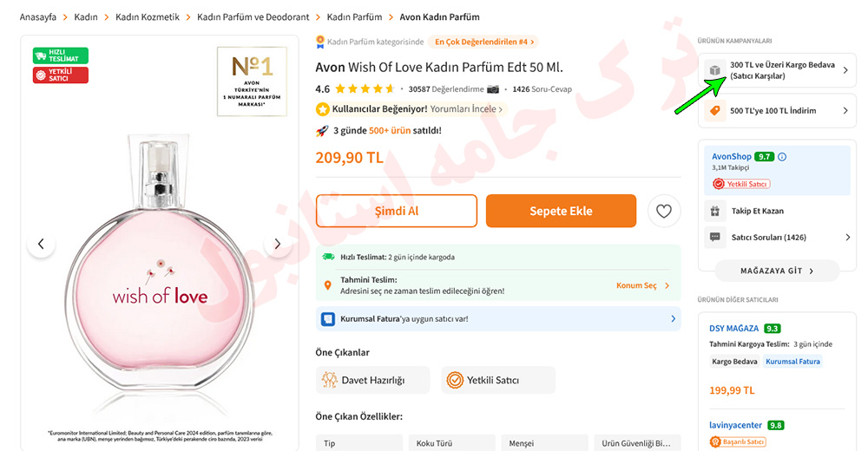Screen dimensions: 868x451
Task: Show next product image with right arrow
Action: tap(277, 245)
